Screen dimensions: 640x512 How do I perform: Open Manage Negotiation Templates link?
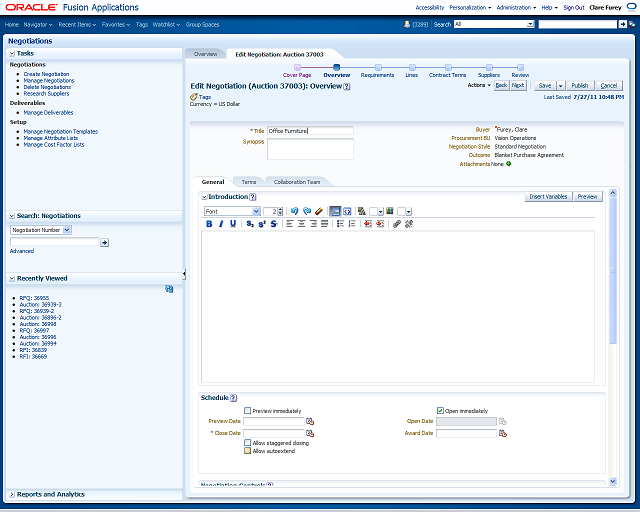pyautogui.click(x=60, y=131)
